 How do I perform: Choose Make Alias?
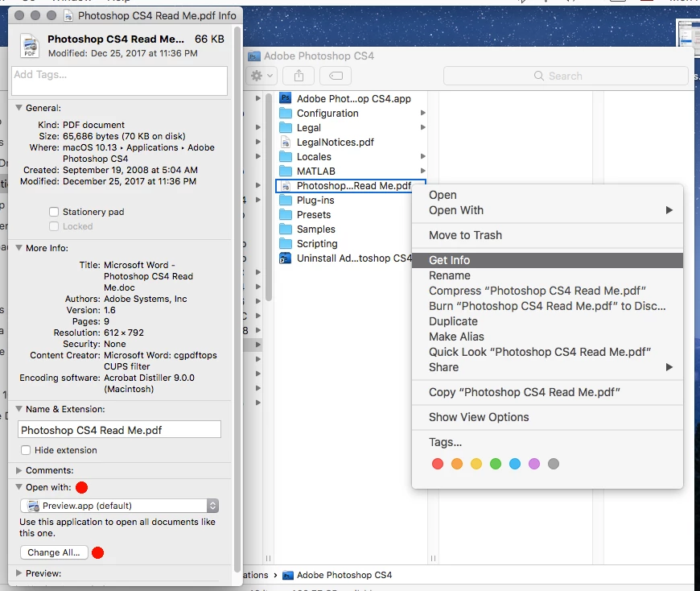(547, 337)
